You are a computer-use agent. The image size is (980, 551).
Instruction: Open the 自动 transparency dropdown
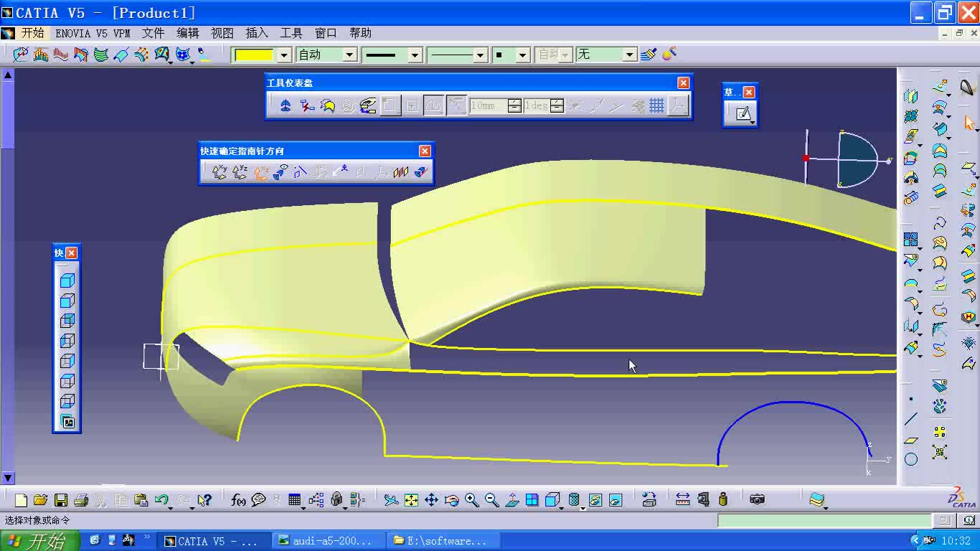[349, 55]
